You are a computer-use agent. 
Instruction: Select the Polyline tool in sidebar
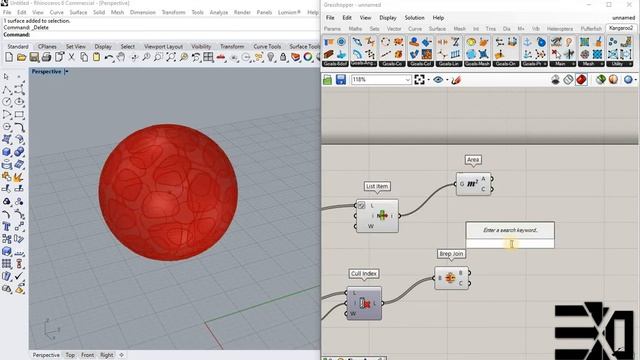pos(6,89)
